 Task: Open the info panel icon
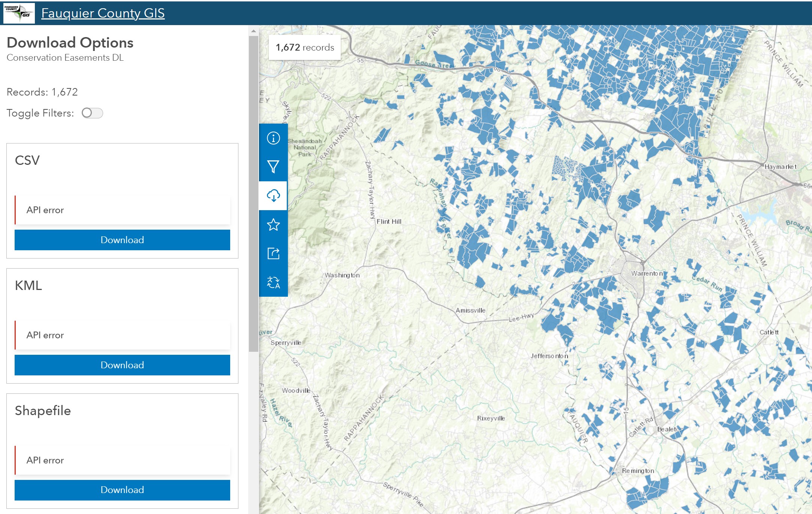[x=273, y=138]
